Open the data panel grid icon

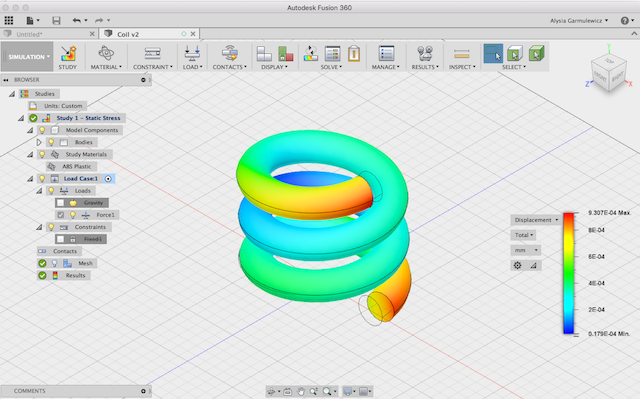(x=9, y=20)
